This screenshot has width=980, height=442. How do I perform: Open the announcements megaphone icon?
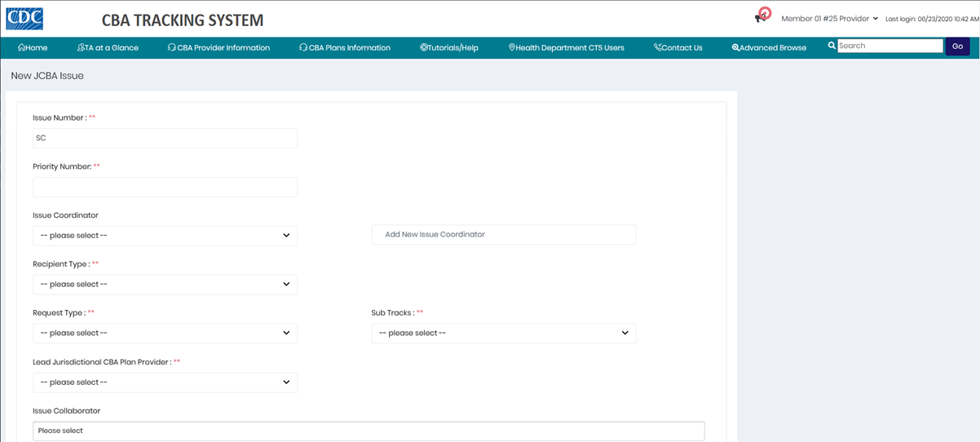point(761,16)
